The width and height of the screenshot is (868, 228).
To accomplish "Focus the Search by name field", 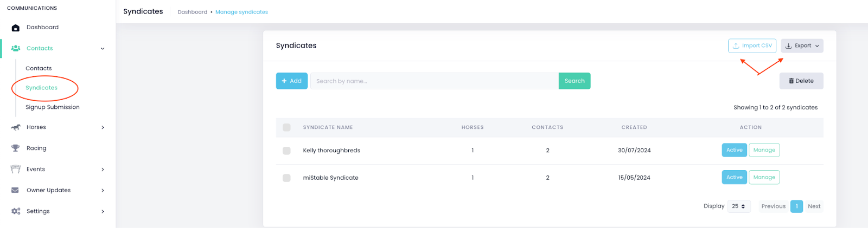I will point(434,81).
